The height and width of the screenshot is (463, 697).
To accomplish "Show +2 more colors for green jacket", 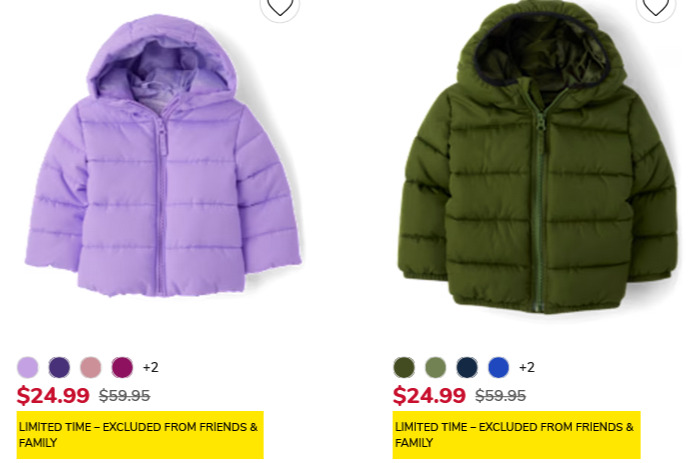I will pyautogui.click(x=527, y=367).
